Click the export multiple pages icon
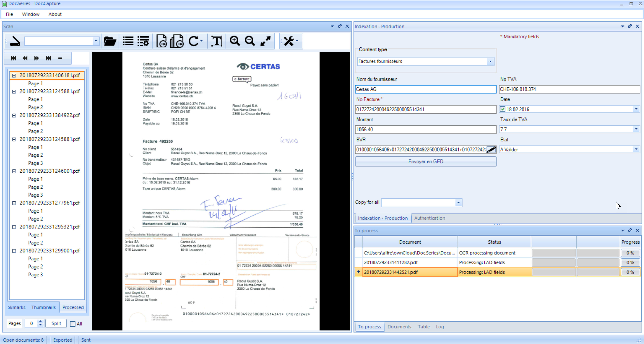Image resolution: width=644 pixels, height=344 pixels. pyautogui.click(x=177, y=41)
